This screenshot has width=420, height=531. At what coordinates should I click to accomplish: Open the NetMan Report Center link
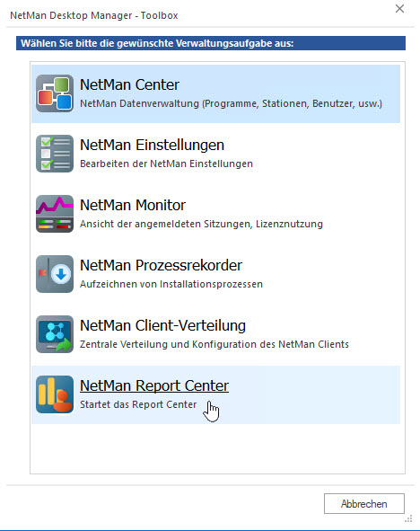pos(154,385)
